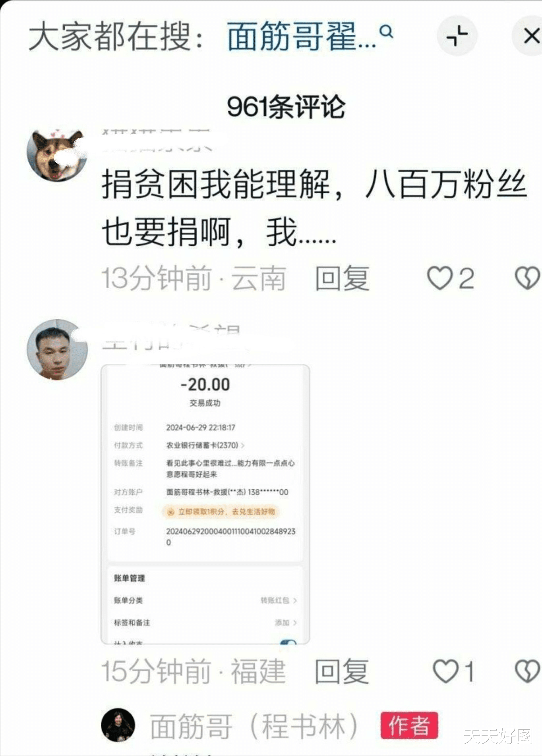Tap the search magnifier beside trending query
Image resolution: width=542 pixels, height=756 pixels.
[386, 32]
